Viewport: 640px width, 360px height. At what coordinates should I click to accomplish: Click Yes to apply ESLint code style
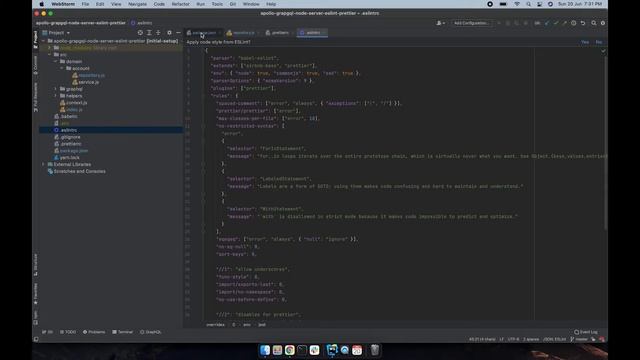[585, 42]
